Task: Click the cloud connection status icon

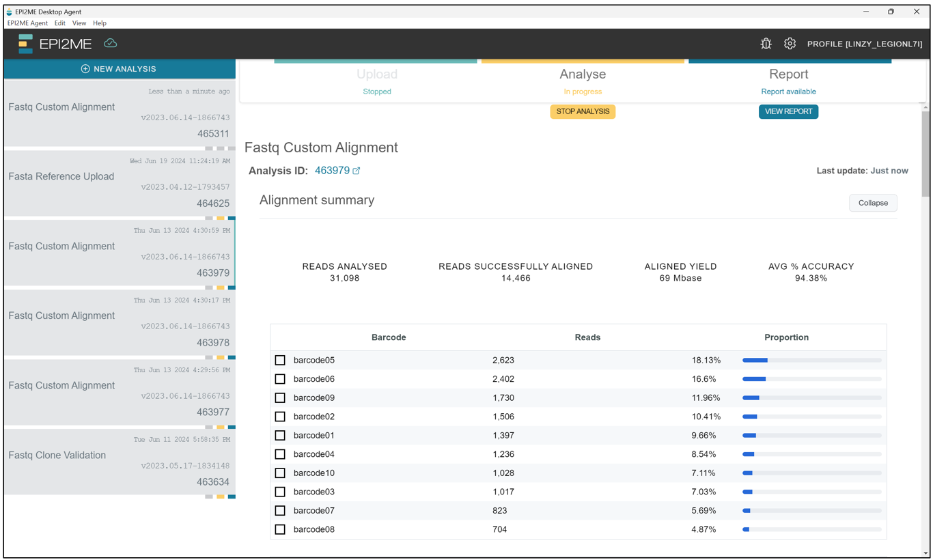Action: coord(111,44)
